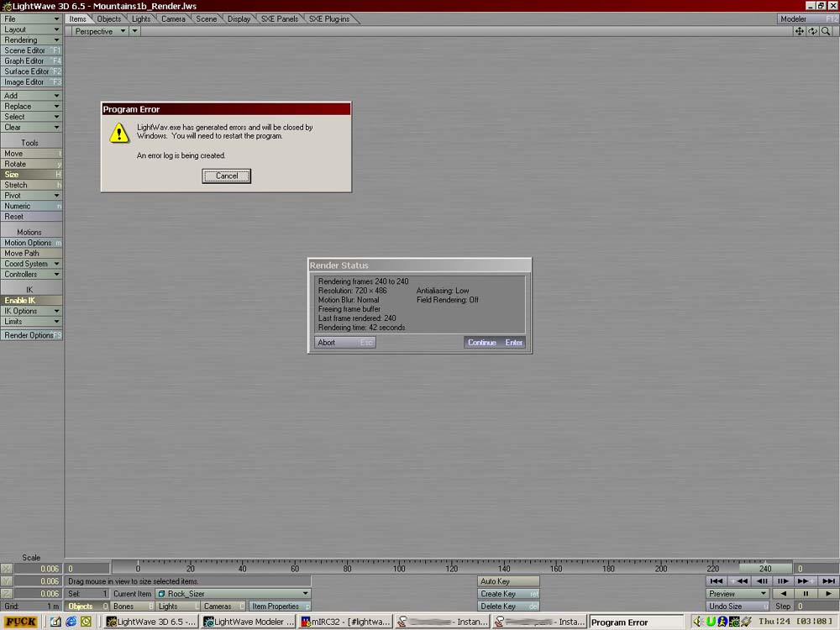Click the network plug tray icon
The image size is (840, 630).
point(746,622)
